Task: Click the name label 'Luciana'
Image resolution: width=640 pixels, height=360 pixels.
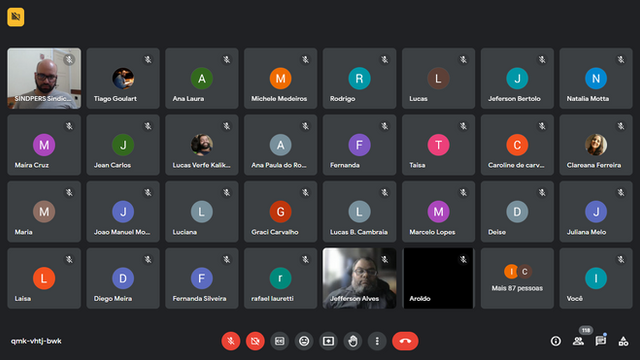Action: click(184, 232)
